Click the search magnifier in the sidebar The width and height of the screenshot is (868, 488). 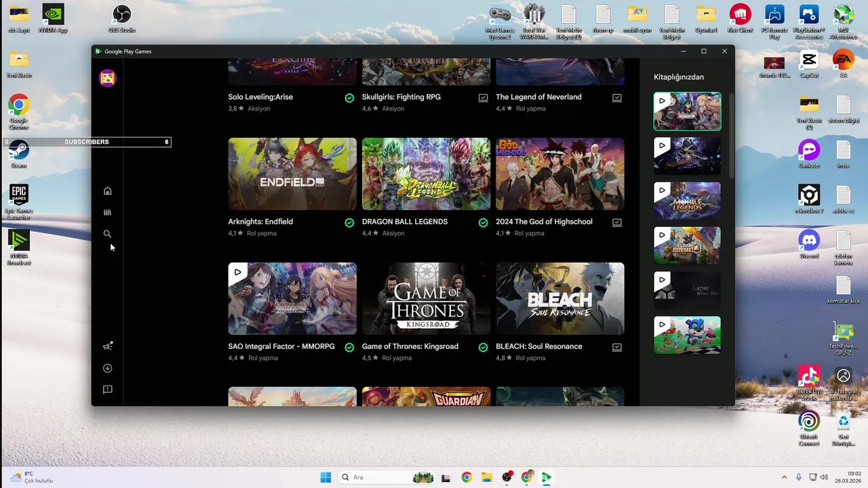[107, 234]
